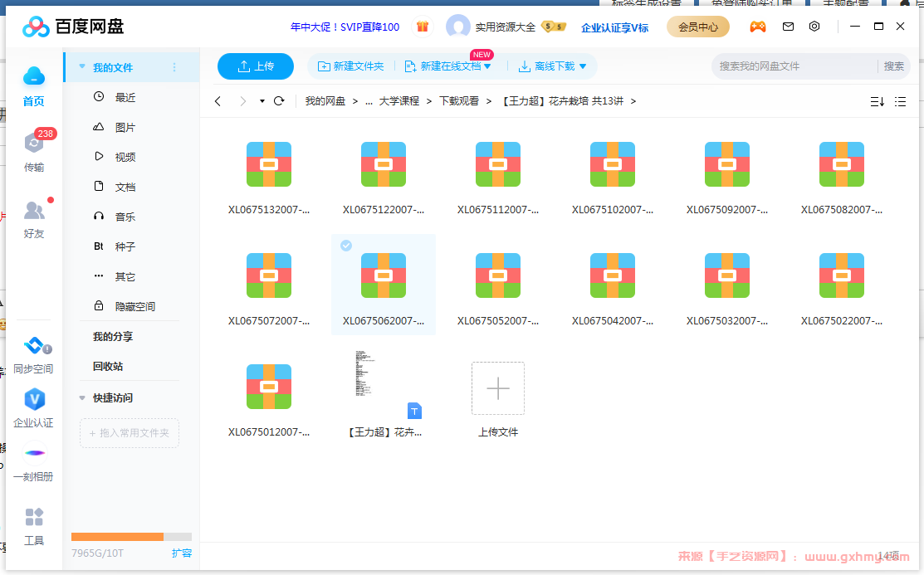The image size is (924, 575).
Task: Open the 一刻相册 album icon
Action: click(x=34, y=453)
